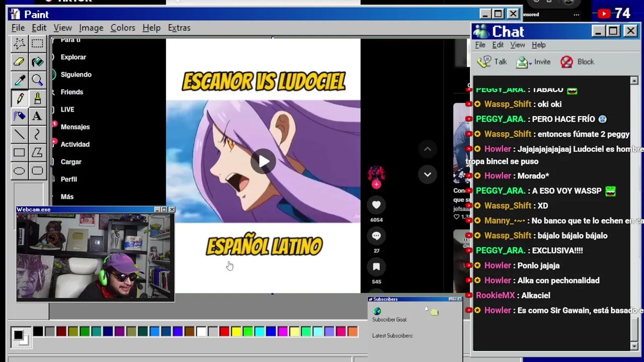Pick the white swatch in the palette
The width and height of the screenshot is (644, 362).
201,331
